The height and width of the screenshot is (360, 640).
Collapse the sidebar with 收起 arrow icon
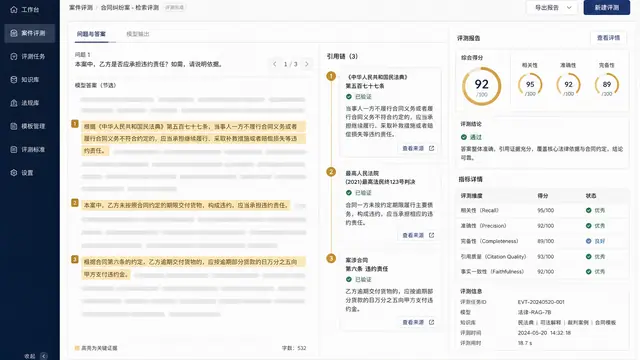(x=44, y=356)
